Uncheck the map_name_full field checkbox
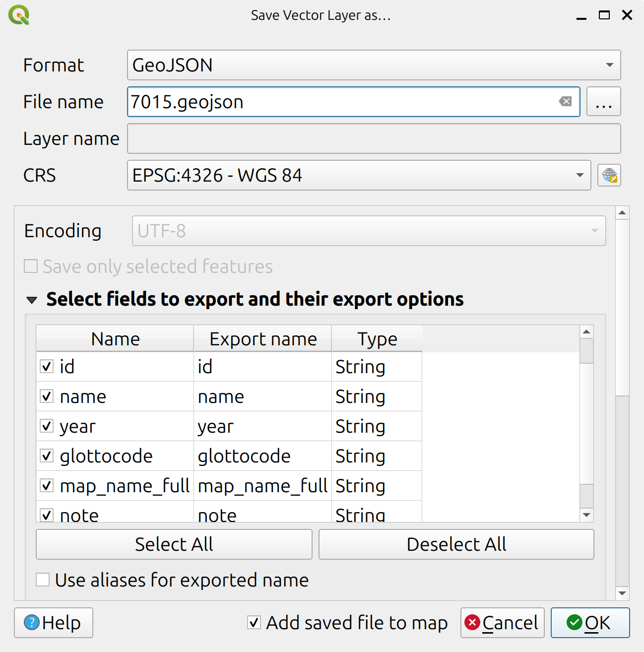The height and width of the screenshot is (652, 644). (x=46, y=486)
